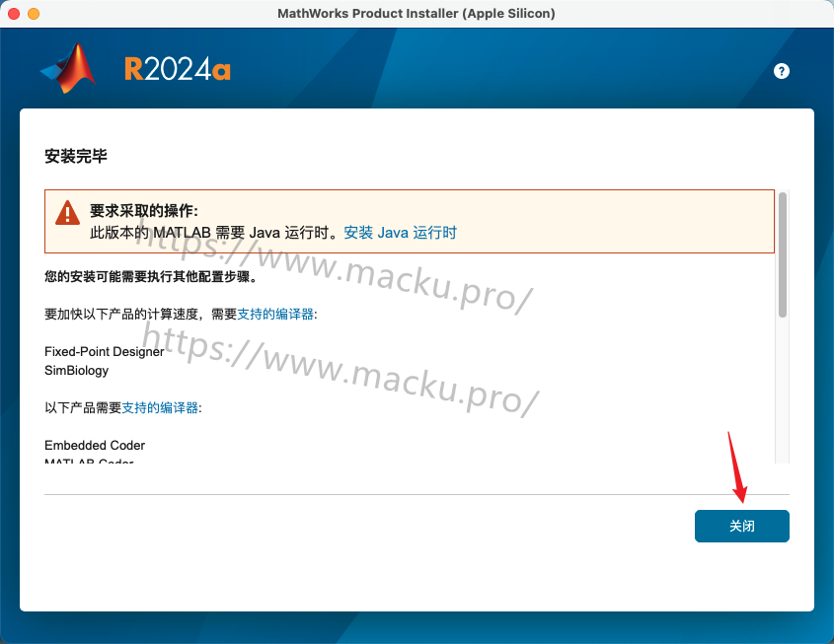
Task: Select the Embedded Coder text
Action: (95, 445)
